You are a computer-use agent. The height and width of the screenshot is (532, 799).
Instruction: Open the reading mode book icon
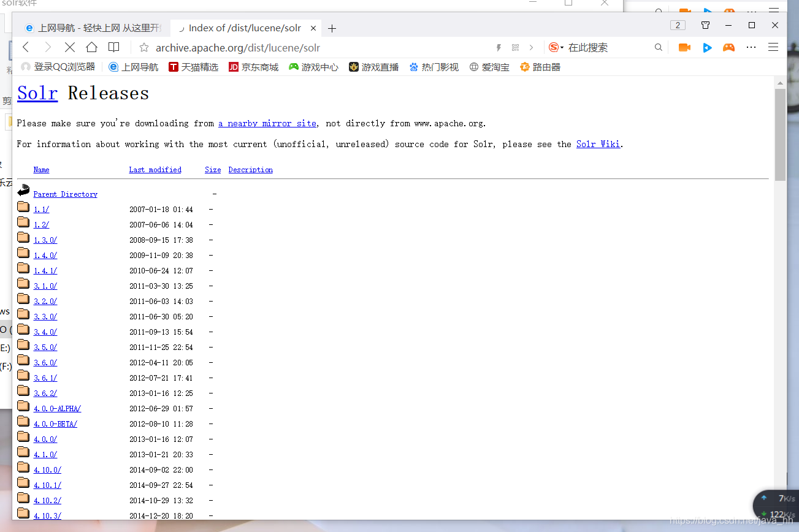113,47
